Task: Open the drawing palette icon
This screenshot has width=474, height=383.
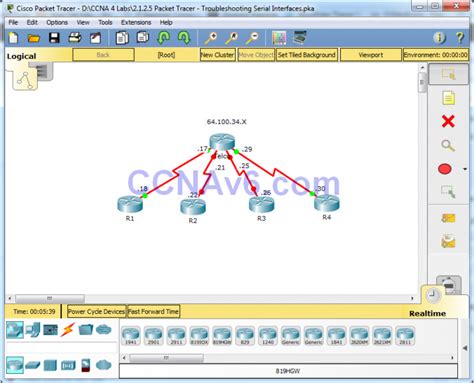Action: click(279, 38)
